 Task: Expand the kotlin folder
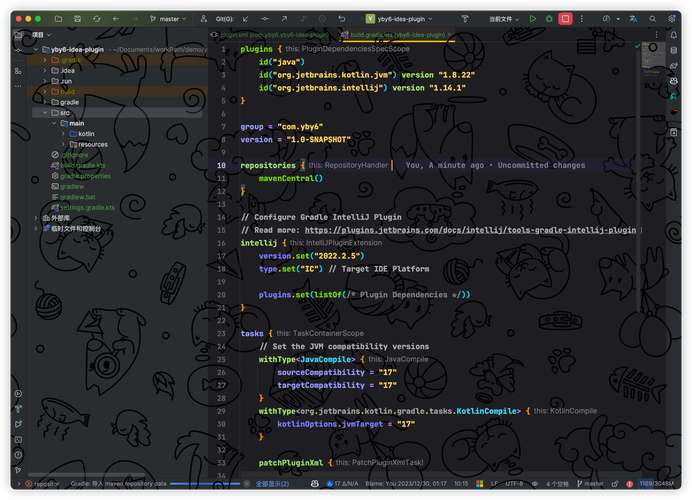coord(63,134)
